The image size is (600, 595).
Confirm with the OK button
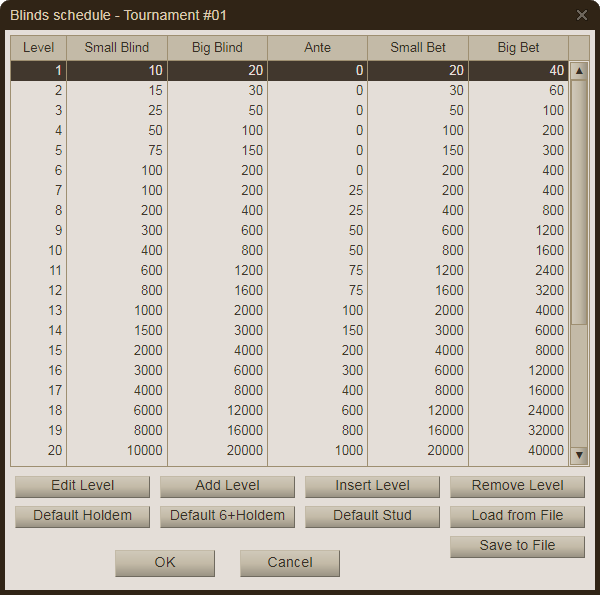[x=165, y=563]
